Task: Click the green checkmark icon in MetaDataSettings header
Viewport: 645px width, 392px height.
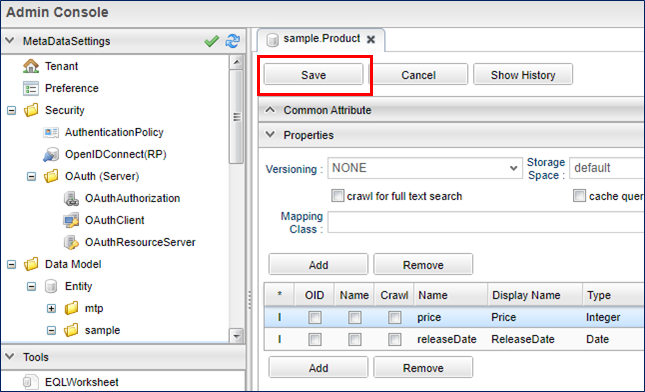Action: coord(212,41)
